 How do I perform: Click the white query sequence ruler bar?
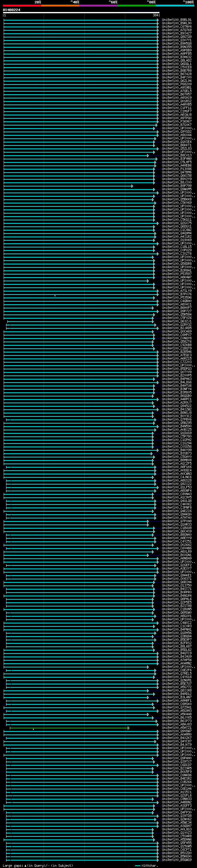[x=81, y=12]
